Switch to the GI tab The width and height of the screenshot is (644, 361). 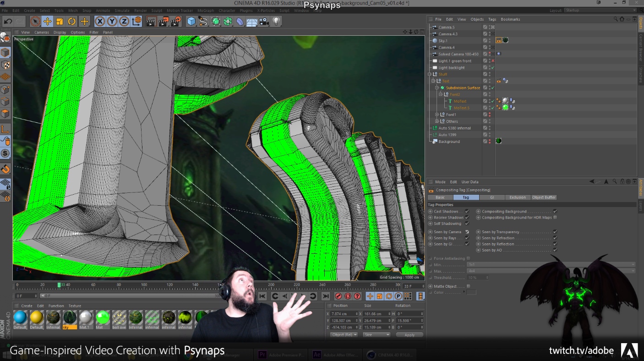click(492, 197)
